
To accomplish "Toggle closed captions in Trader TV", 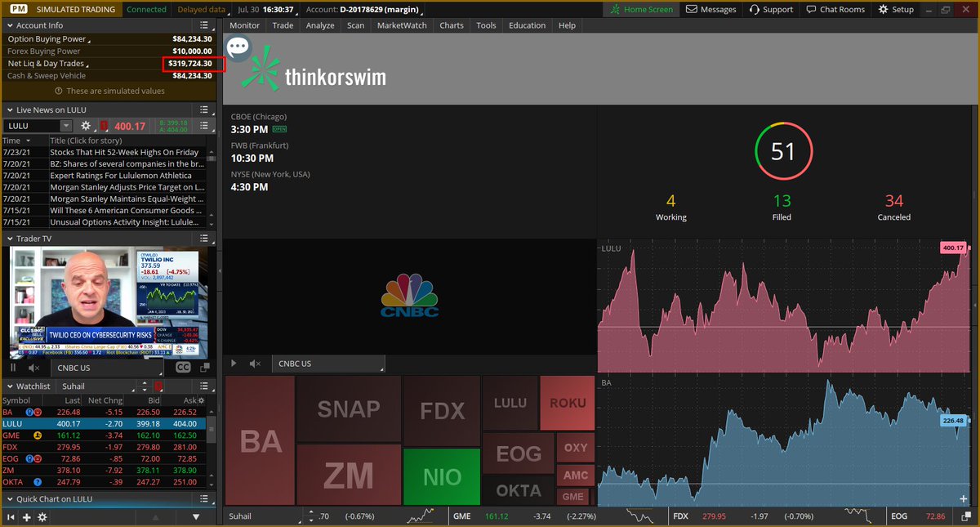I will point(184,368).
